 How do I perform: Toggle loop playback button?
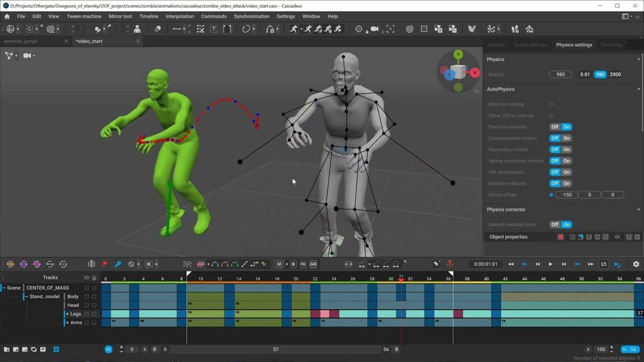point(604,264)
